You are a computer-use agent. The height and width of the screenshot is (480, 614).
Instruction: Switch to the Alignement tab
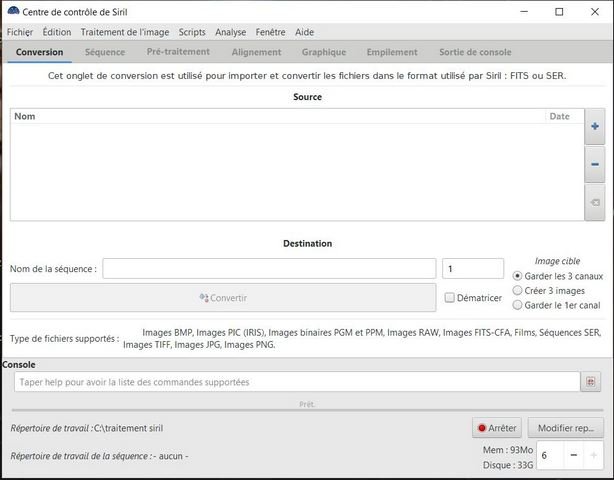click(256, 52)
